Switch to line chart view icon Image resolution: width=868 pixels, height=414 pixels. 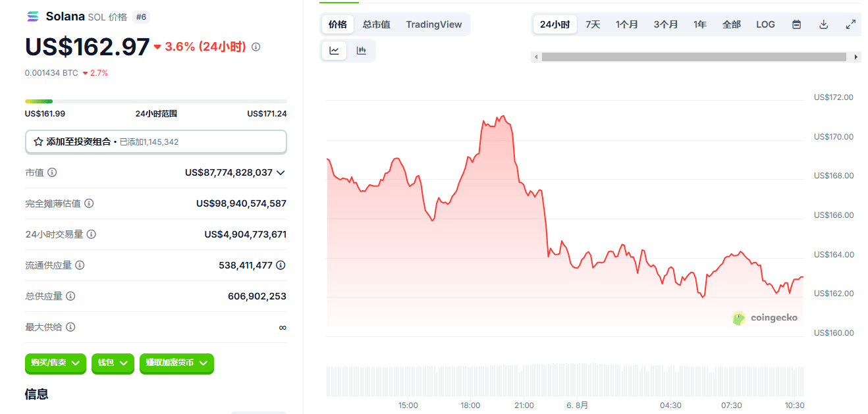coord(335,51)
